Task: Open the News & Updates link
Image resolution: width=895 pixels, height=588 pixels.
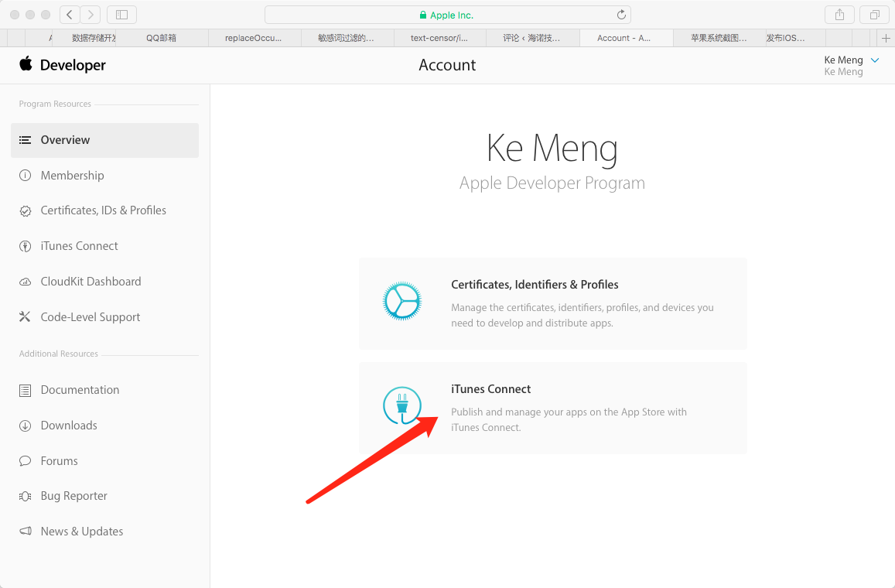Action: pos(82,532)
